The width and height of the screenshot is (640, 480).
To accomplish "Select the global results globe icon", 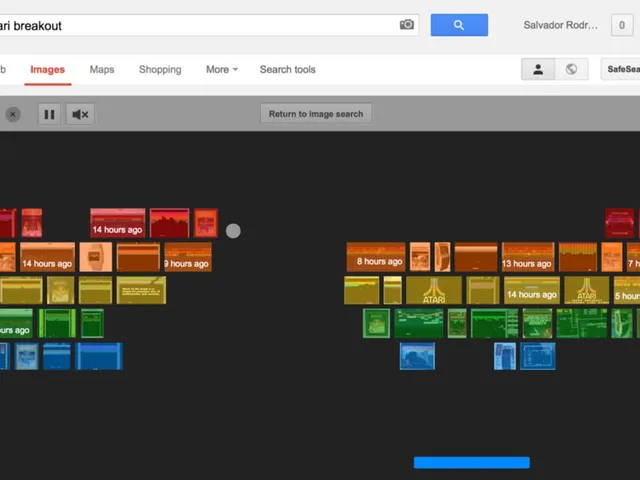I will (571, 69).
